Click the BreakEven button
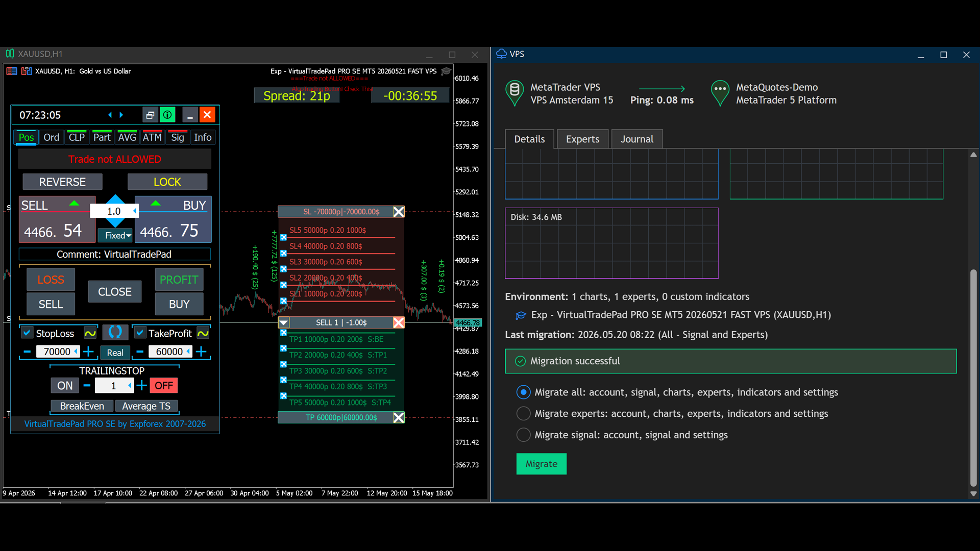The image size is (980, 551). point(82,406)
